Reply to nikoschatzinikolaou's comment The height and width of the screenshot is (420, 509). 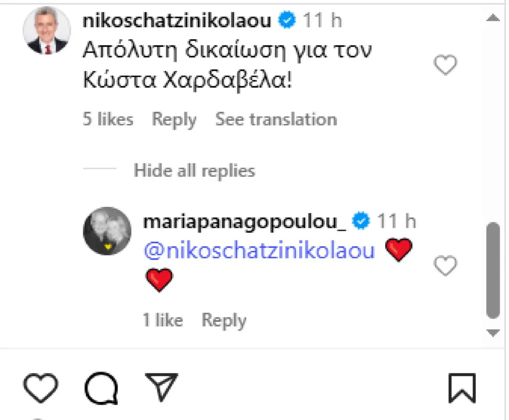[174, 120]
